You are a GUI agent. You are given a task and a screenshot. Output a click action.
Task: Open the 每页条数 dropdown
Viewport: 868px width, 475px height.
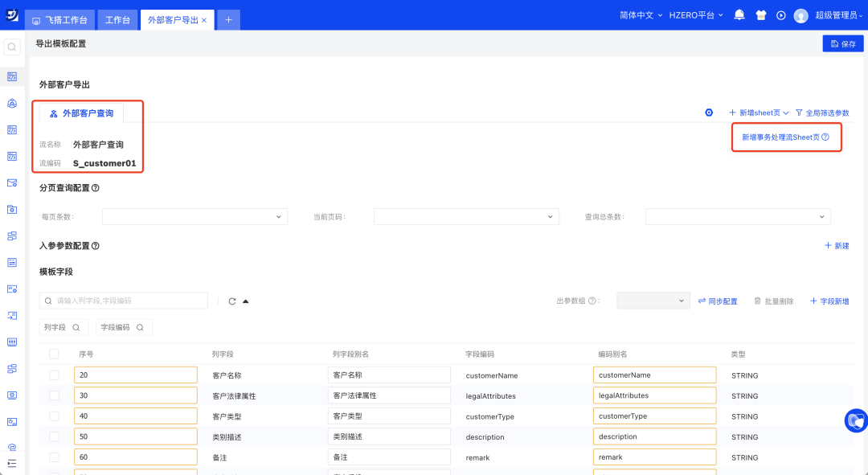tap(194, 217)
